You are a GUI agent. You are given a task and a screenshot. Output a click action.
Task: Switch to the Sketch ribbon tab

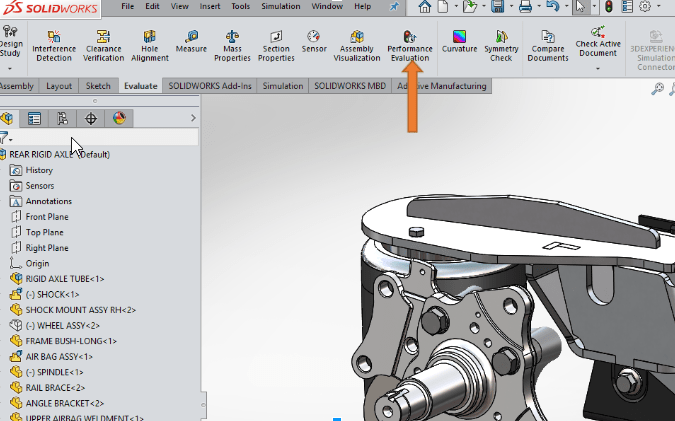[x=98, y=86]
